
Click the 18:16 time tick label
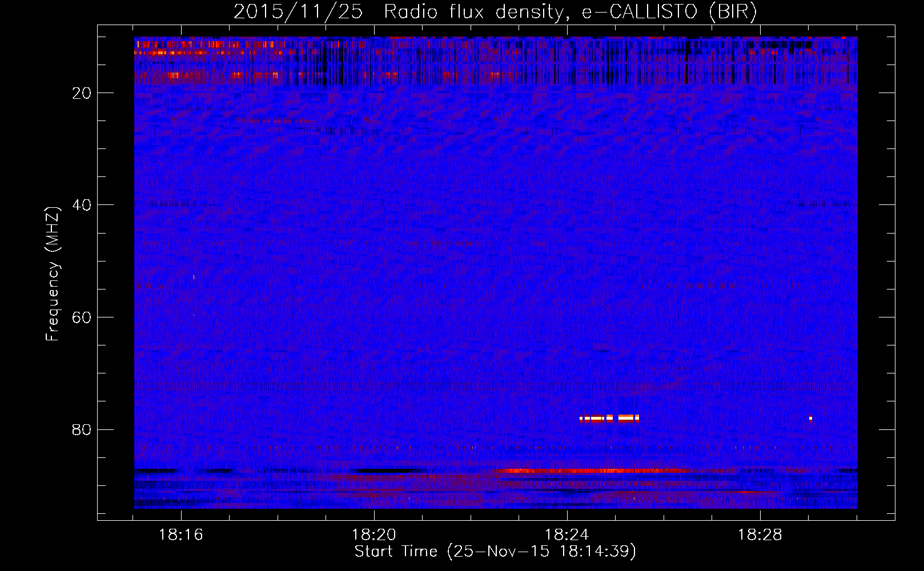coord(181,535)
